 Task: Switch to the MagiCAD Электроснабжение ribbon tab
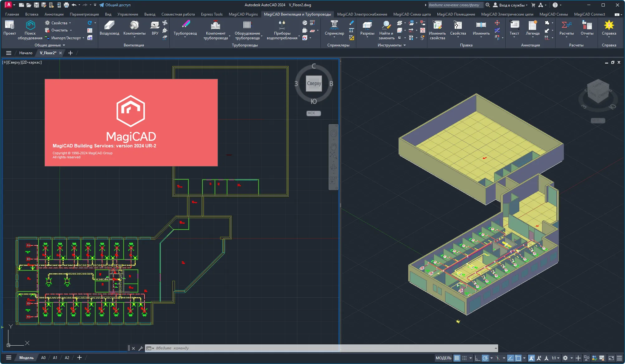(x=362, y=14)
